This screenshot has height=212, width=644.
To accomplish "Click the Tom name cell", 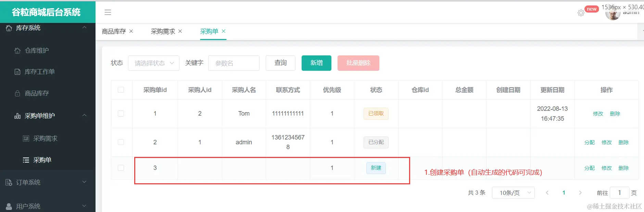I will pos(244,114).
